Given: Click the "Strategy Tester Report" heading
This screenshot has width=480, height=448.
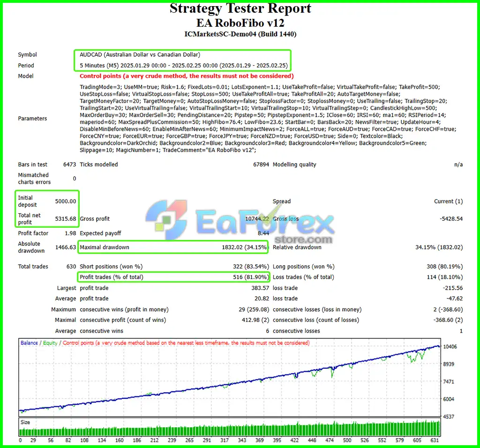Looking at the screenshot, I should [240, 8].
